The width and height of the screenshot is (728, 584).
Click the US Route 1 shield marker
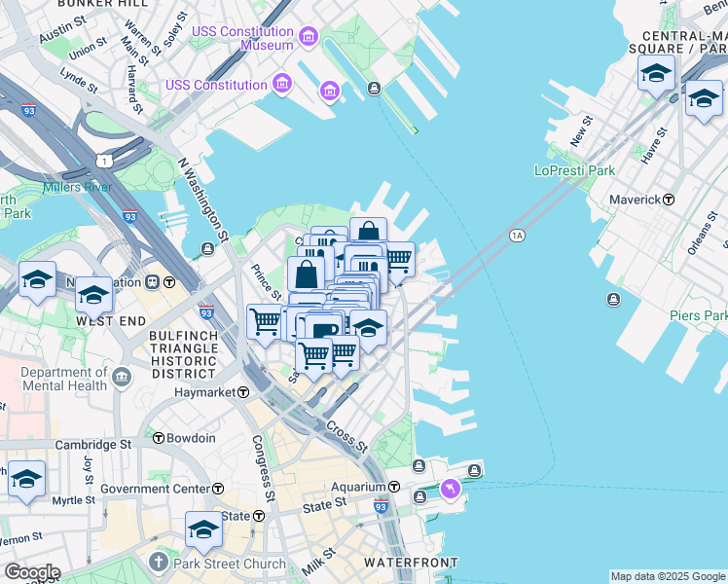[104, 162]
